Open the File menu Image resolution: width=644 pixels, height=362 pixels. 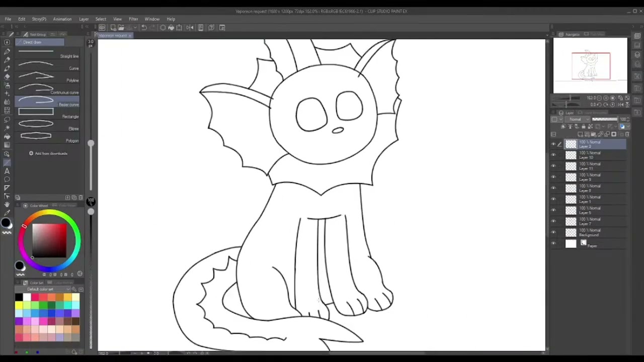point(8,19)
